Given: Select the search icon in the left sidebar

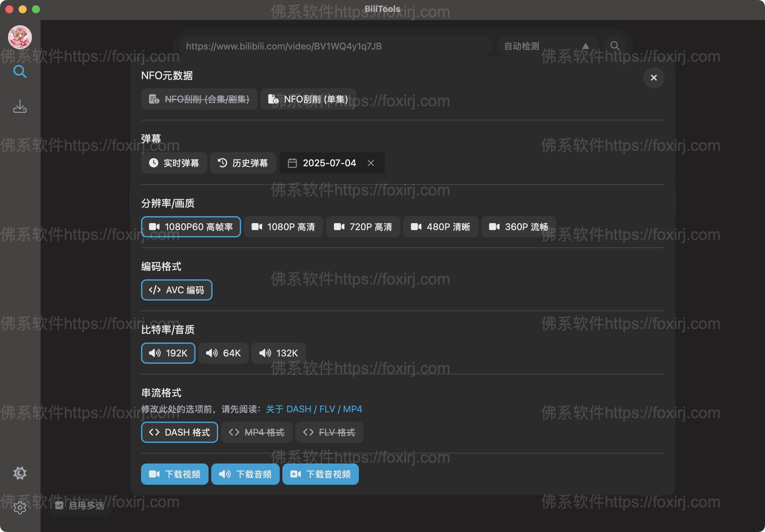Looking at the screenshot, I should (x=20, y=71).
